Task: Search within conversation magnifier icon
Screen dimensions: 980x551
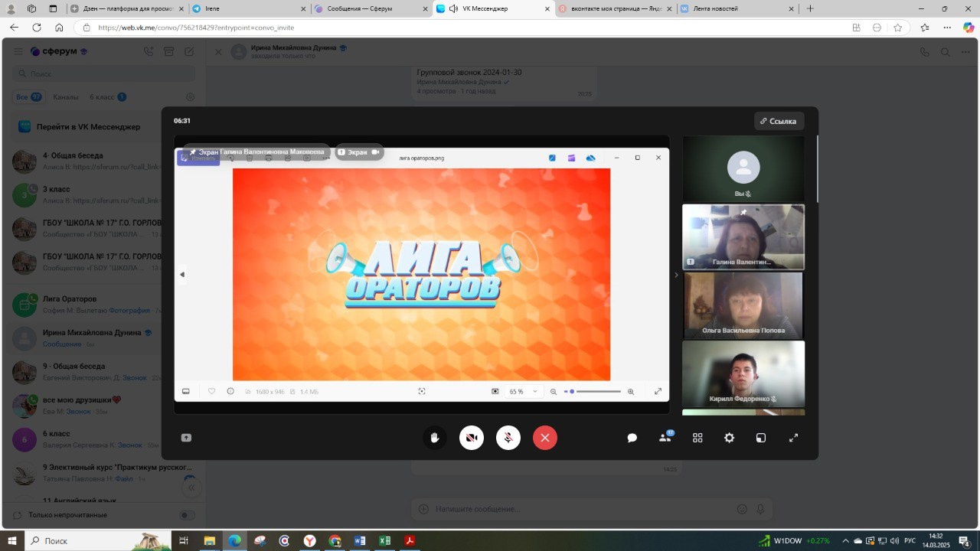Action: pyautogui.click(x=946, y=52)
